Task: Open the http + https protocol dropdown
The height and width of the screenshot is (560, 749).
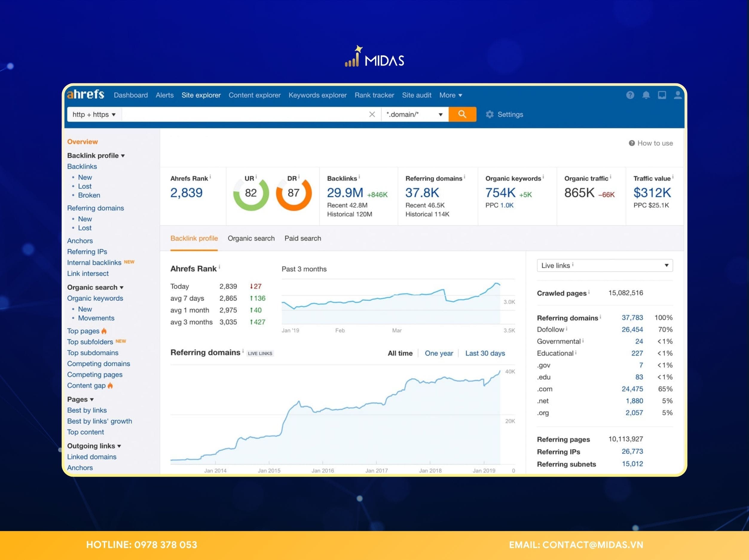Action: pos(94,114)
